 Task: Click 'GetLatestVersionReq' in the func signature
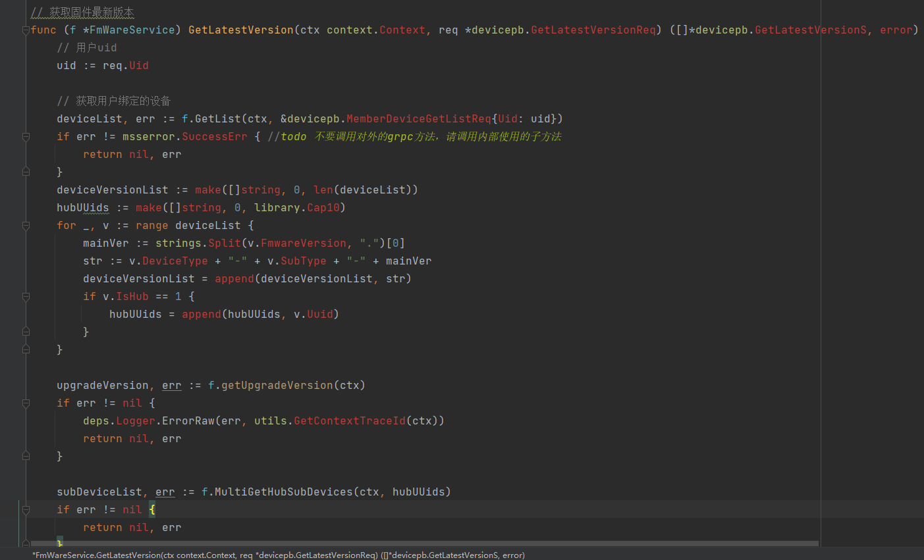(x=593, y=30)
